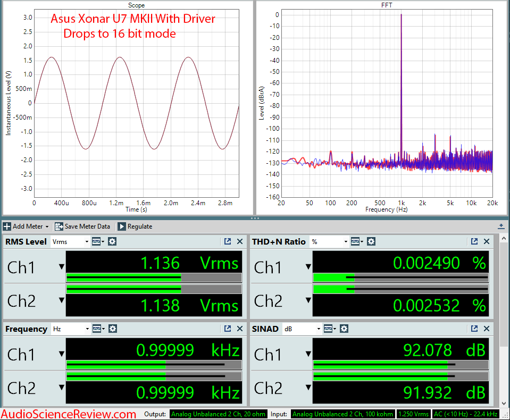This screenshot has height=420, width=510.
Task: Open THD+N Ratio settings gear
Action: (x=371, y=241)
